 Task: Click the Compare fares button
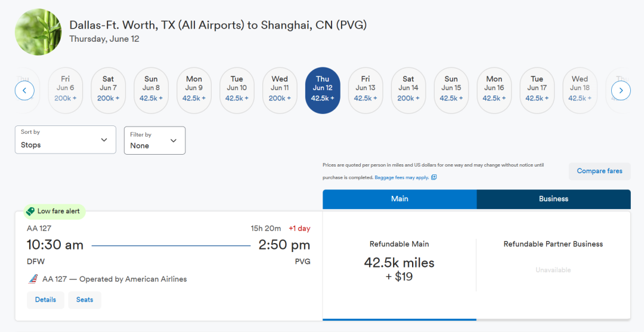pyautogui.click(x=600, y=171)
